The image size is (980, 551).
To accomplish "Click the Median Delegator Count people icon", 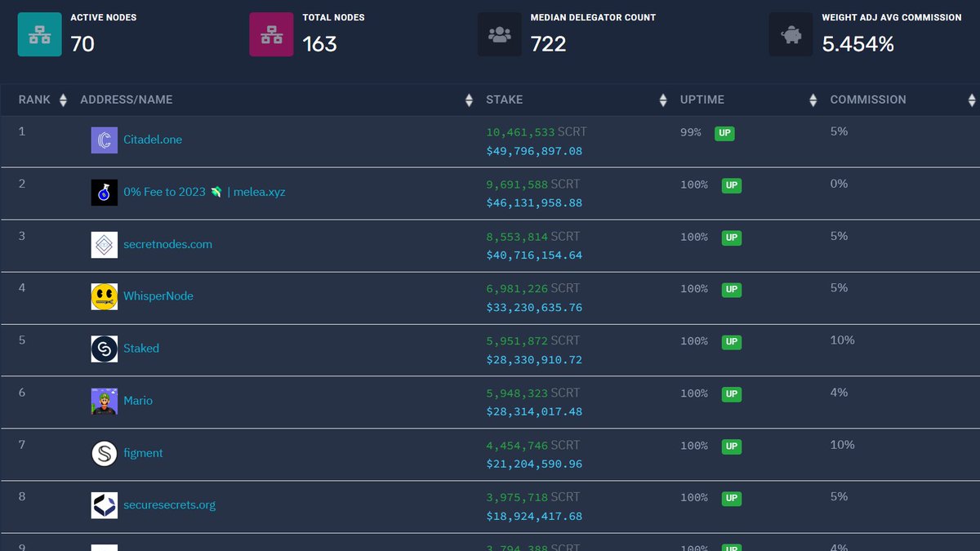I will coord(500,34).
